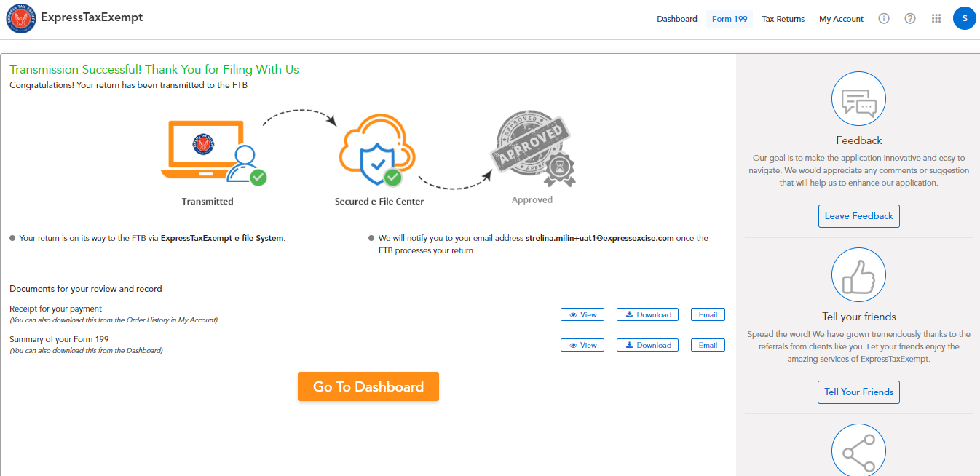Click the share icon in sidebar
Image resolution: width=980 pixels, height=476 pixels.
[x=858, y=451]
